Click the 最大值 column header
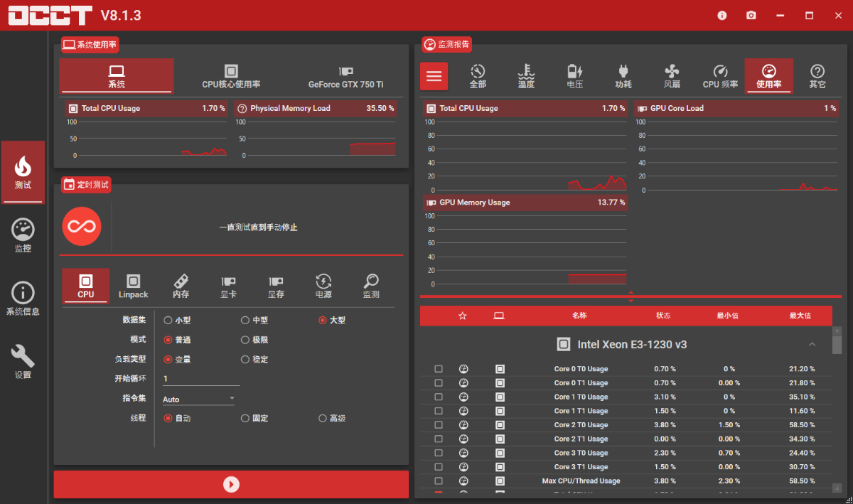This screenshot has height=504, width=853. coord(800,316)
